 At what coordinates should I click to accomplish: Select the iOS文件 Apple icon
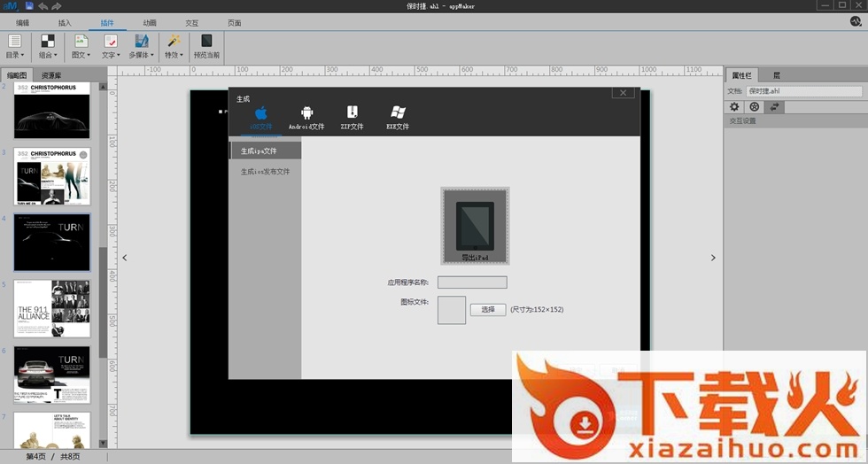[260, 113]
